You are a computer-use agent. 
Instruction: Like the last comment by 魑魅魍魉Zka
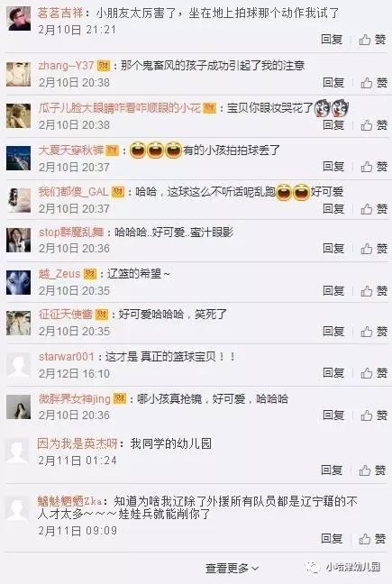coord(372,539)
